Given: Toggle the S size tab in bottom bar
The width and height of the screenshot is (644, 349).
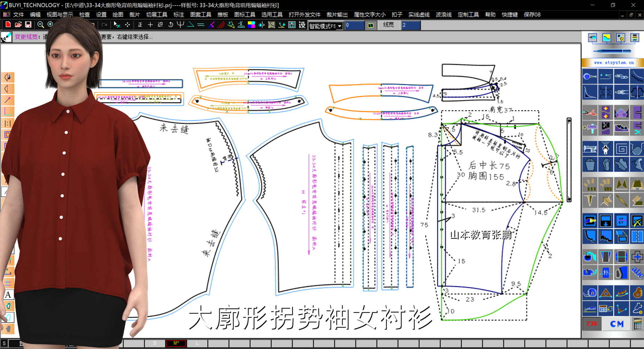Looking at the screenshot, I should [x=155, y=343].
